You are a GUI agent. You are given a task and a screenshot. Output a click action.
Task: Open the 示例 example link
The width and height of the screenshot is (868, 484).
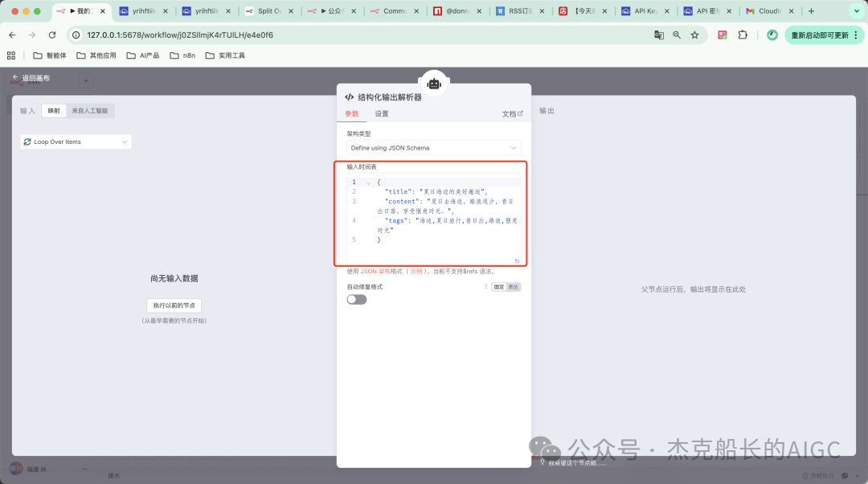pyautogui.click(x=416, y=272)
